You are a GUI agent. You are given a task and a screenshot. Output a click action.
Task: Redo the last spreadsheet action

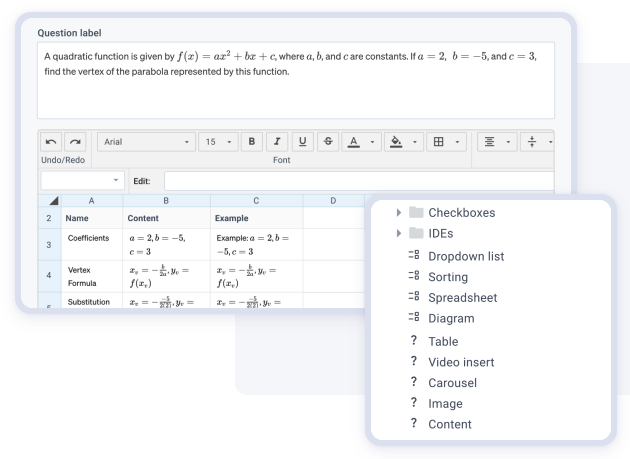[75, 142]
